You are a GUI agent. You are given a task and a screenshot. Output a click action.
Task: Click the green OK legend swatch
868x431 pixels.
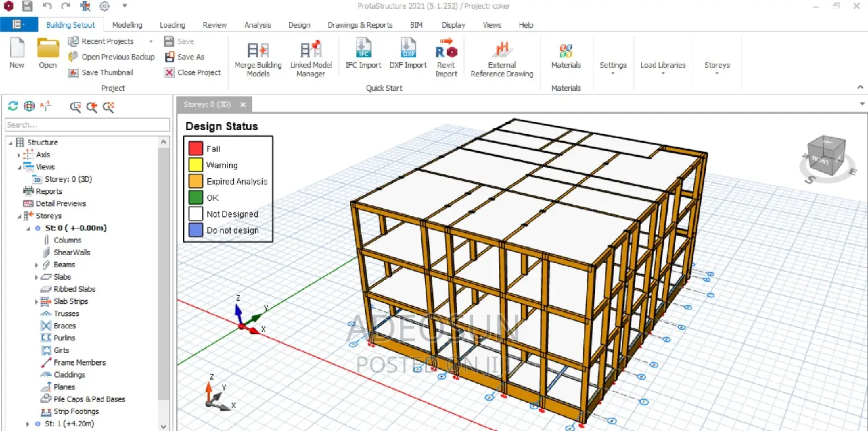(x=196, y=197)
